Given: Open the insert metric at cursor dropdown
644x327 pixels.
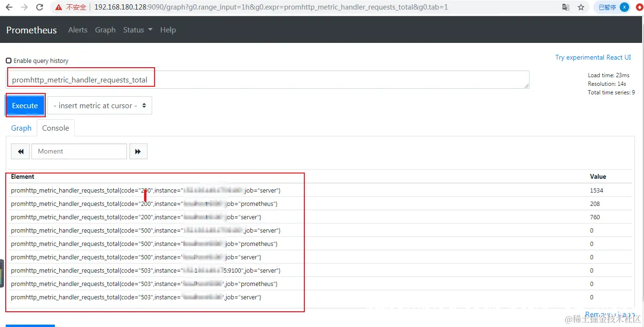Looking at the screenshot, I should click(x=100, y=105).
